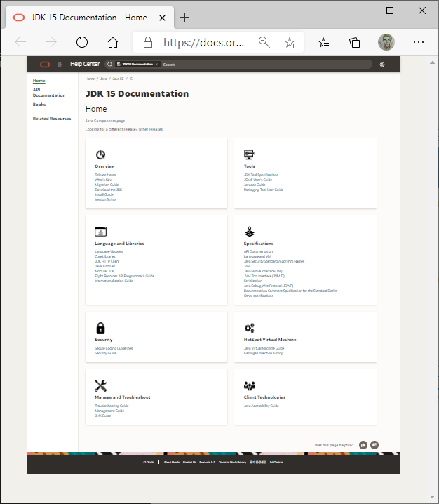
Task: Click Ad Choices in the footer
Action: pyautogui.click(x=276, y=462)
